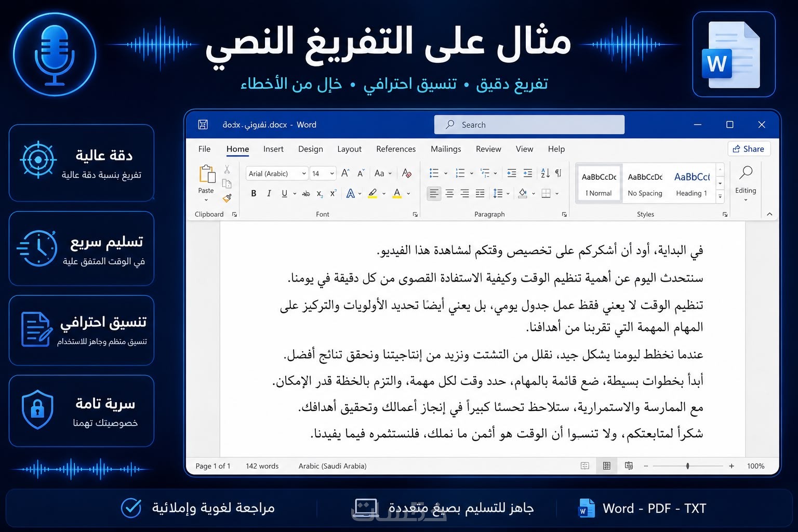Toggle Underline formatting

284,193
